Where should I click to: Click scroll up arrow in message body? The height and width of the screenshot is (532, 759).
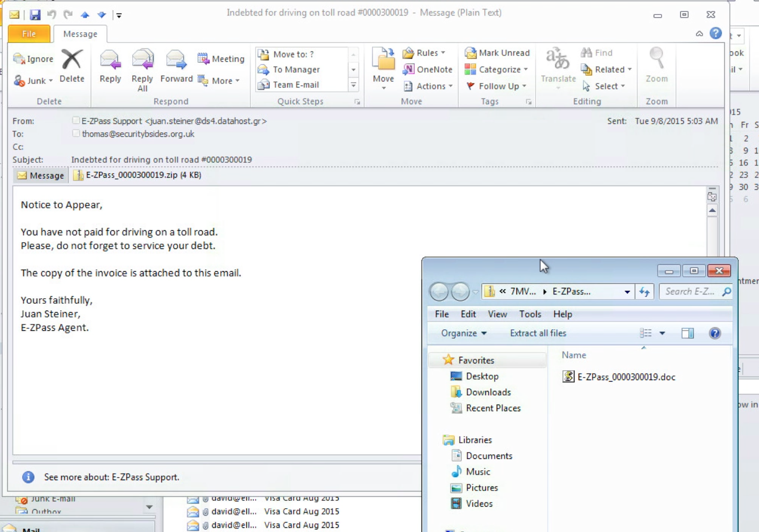click(x=712, y=211)
